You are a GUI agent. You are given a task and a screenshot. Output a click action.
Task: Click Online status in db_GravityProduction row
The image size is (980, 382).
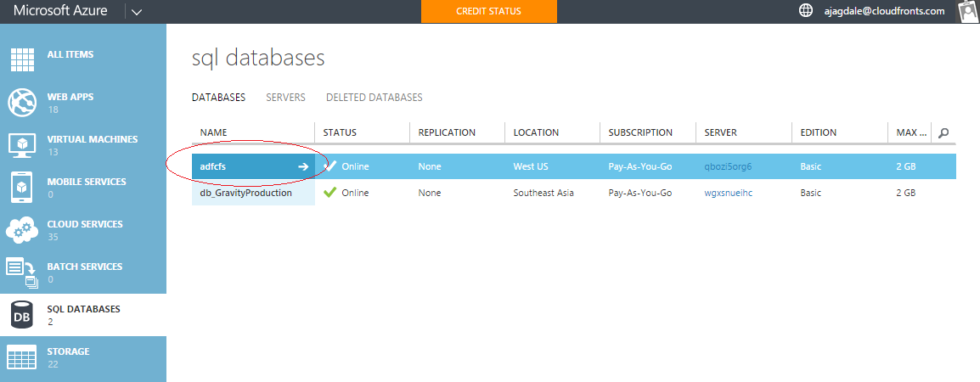(x=355, y=193)
